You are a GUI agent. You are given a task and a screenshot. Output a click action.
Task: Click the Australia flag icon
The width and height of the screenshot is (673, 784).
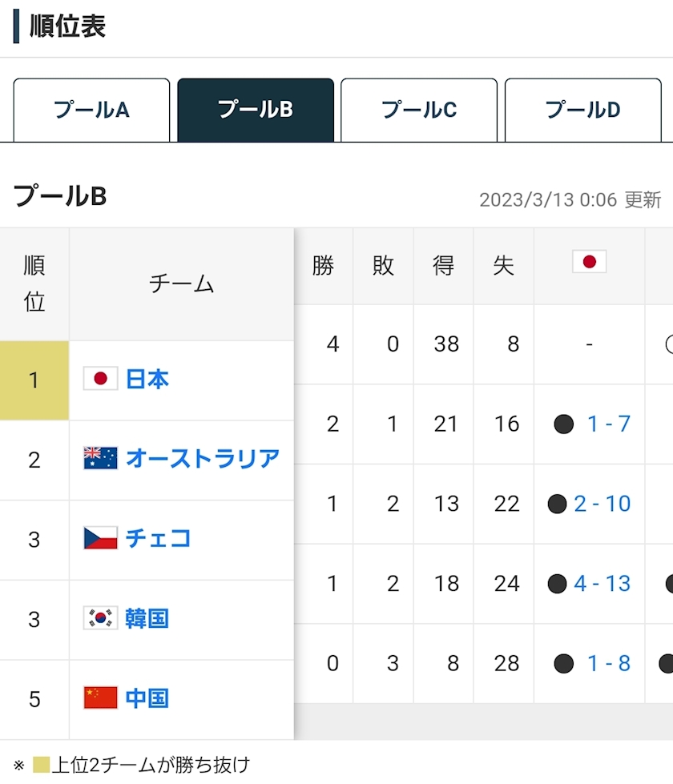[100, 458]
